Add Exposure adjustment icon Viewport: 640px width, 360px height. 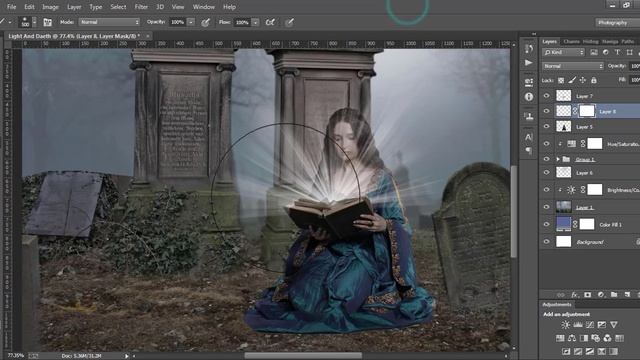602,324
